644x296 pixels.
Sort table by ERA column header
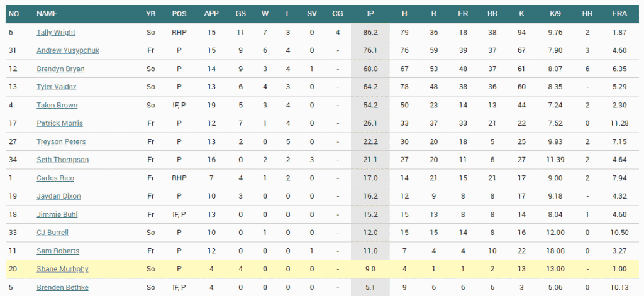pyautogui.click(x=619, y=13)
